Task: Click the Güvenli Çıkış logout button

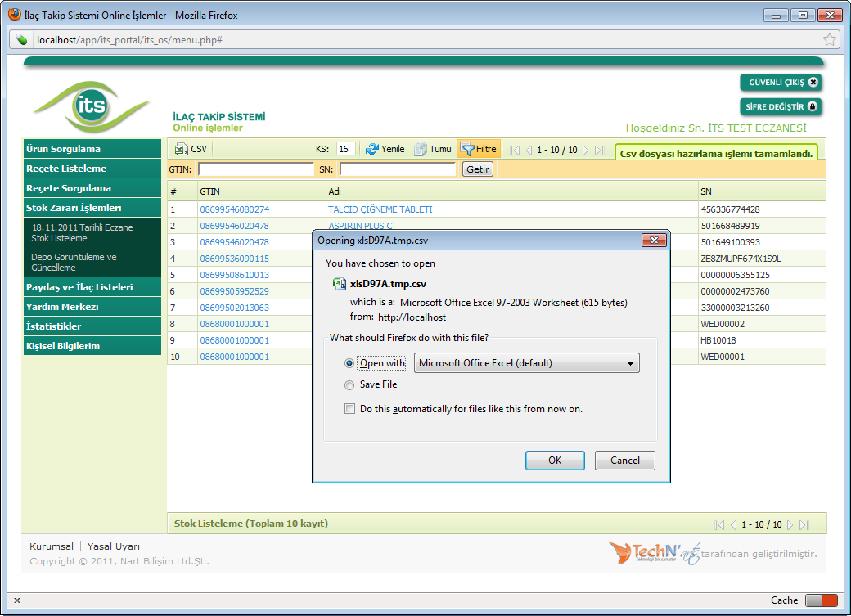Action: coord(780,82)
